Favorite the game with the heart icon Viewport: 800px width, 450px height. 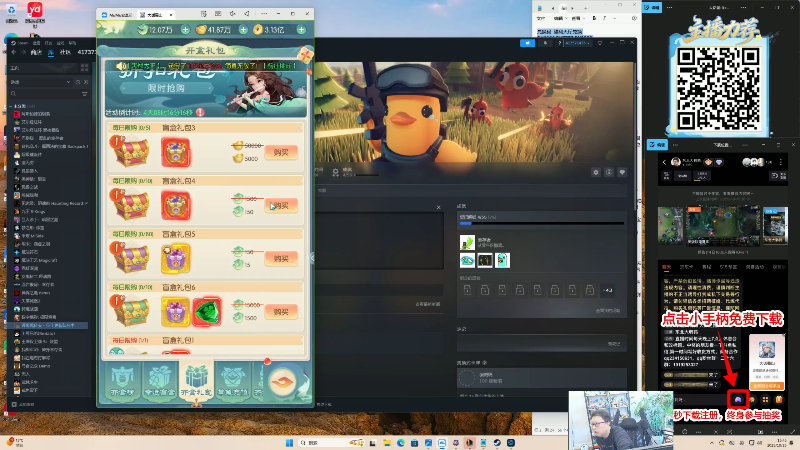click(x=622, y=172)
